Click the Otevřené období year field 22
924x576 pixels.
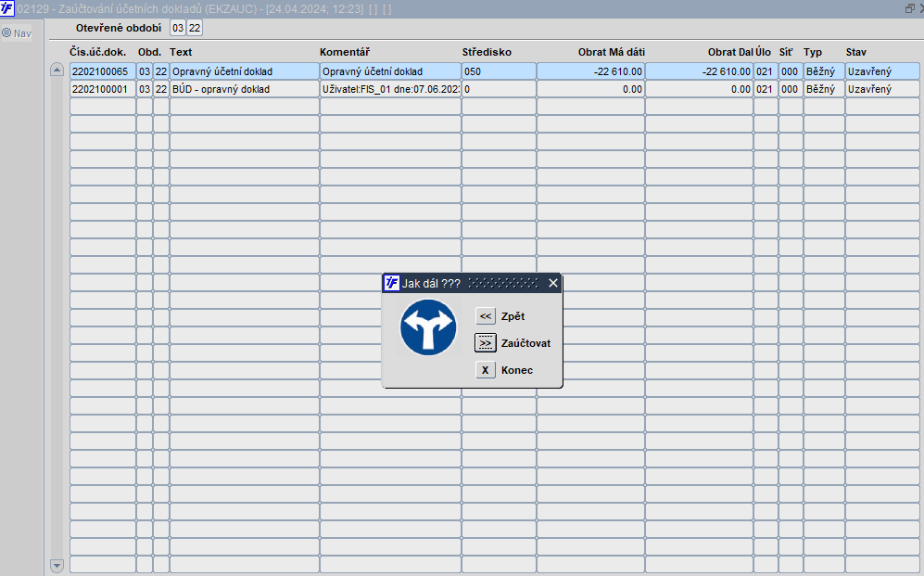pyautogui.click(x=195, y=28)
